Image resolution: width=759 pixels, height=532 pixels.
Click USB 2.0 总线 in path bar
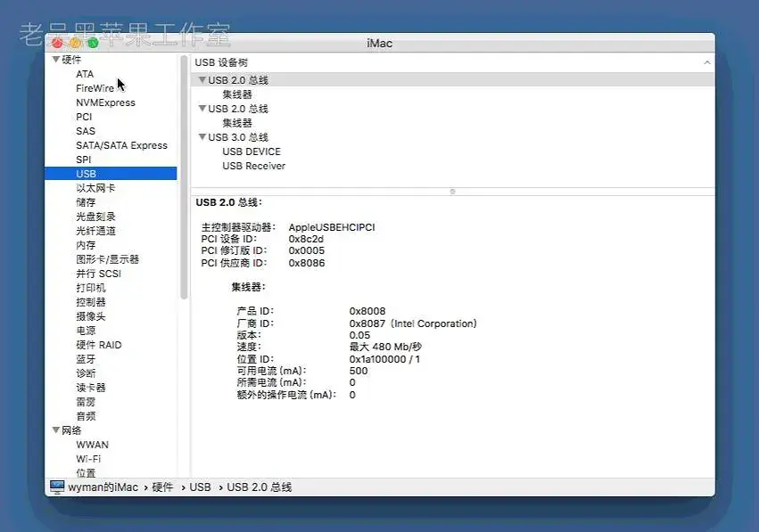pos(259,487)
